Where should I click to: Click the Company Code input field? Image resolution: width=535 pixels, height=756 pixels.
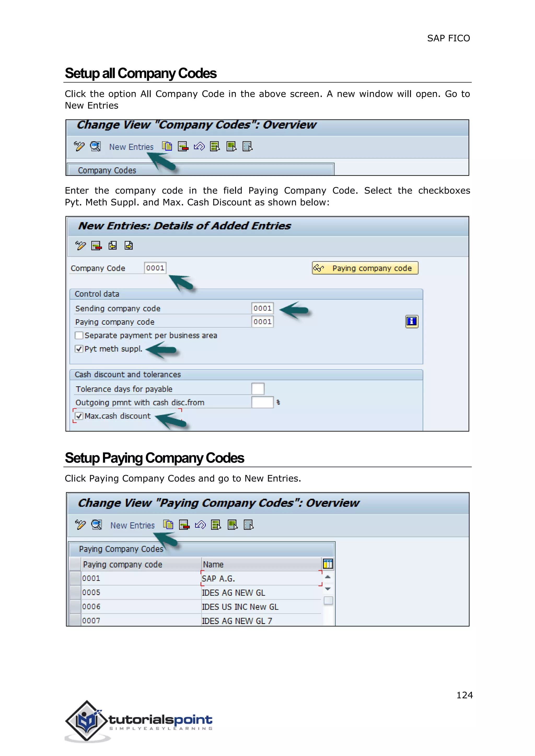point(155,268)
